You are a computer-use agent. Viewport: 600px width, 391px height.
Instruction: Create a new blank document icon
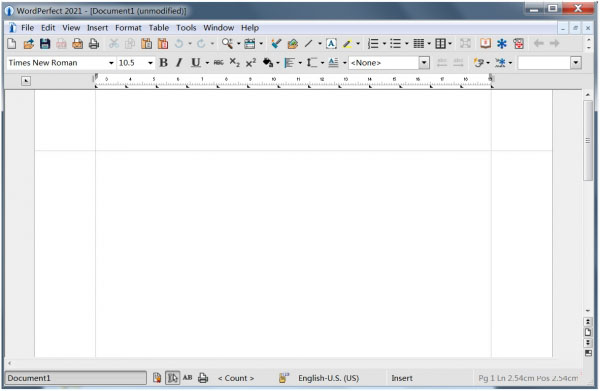12,44
